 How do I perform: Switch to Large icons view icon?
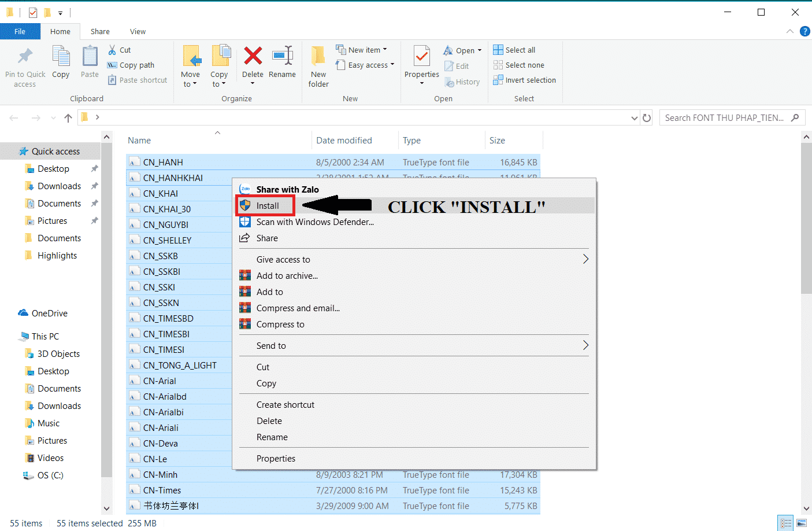click(x=801, y=523)
